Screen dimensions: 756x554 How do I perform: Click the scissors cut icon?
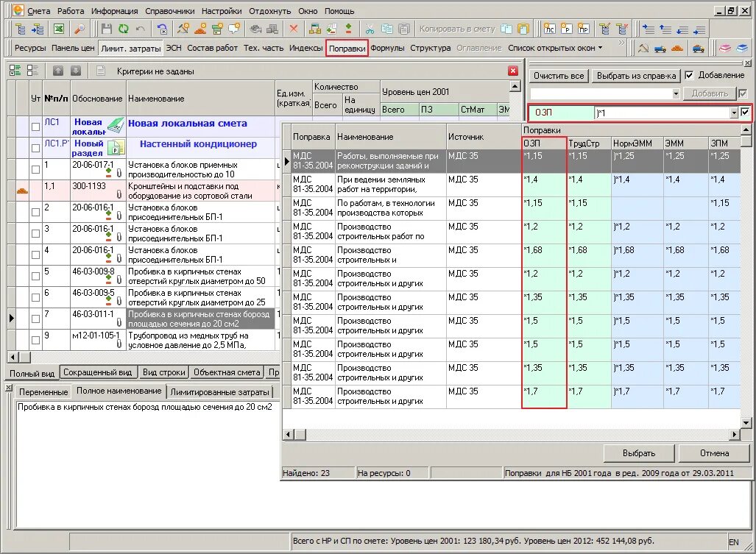pos(370,29)
